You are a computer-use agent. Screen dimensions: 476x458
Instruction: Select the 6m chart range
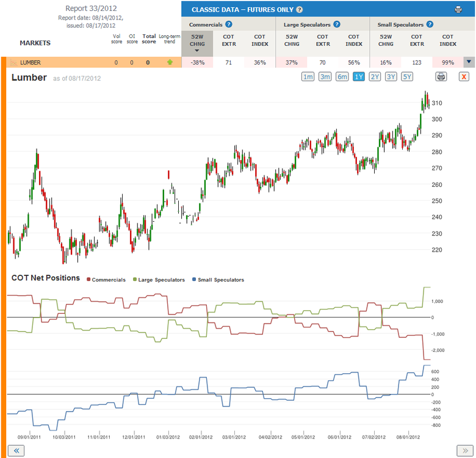coord(342,76)
